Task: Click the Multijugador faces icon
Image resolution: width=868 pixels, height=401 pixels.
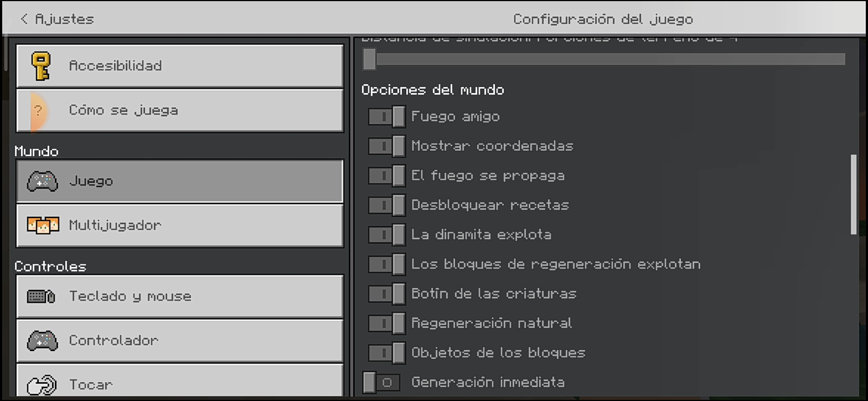Action: tap(43, 225)
